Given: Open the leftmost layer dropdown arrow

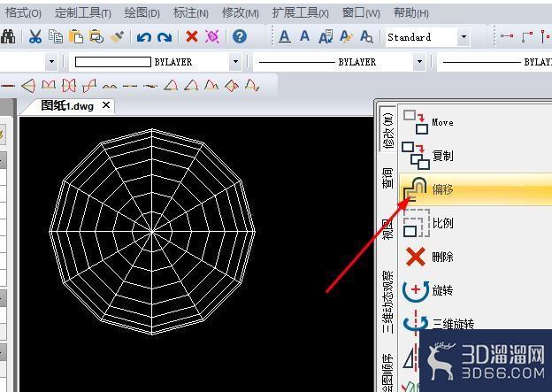Looking at the screenshot, I should pyautogui.click(x=51, y=62).
